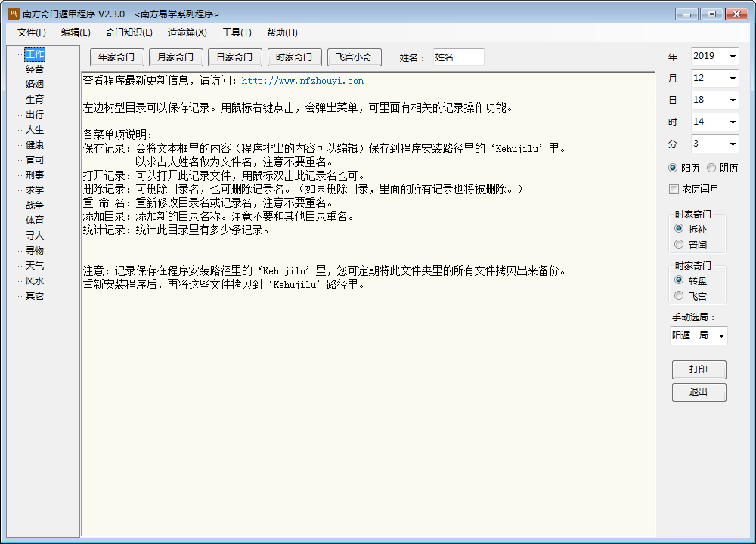The height and width of the screenshot is (544, 756).
Task: Select the 转盘 radio option
Action: [679, 280]
